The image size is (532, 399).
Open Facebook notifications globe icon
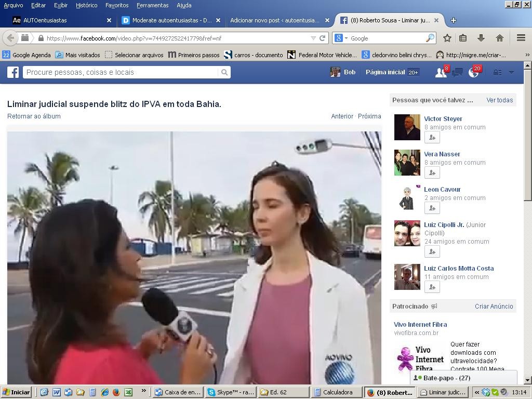pyautogui.click(x=473, y=73)
